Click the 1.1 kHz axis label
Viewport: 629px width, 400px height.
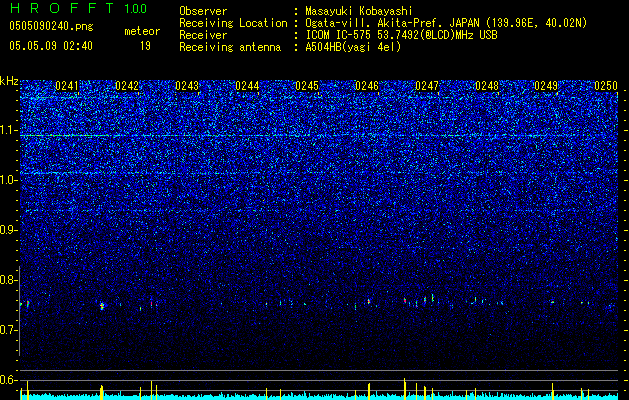(8, 130)
